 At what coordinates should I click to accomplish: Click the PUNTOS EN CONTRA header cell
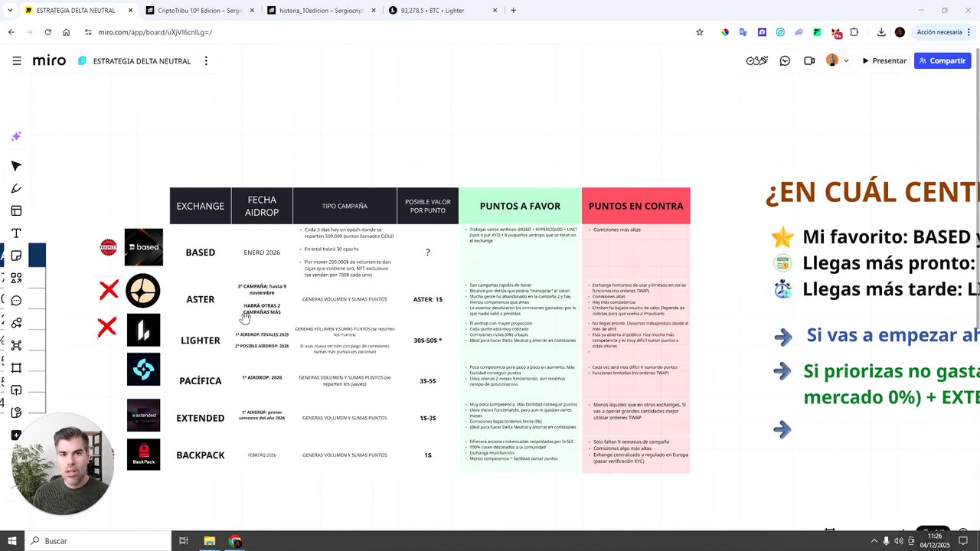pos(635,206)
